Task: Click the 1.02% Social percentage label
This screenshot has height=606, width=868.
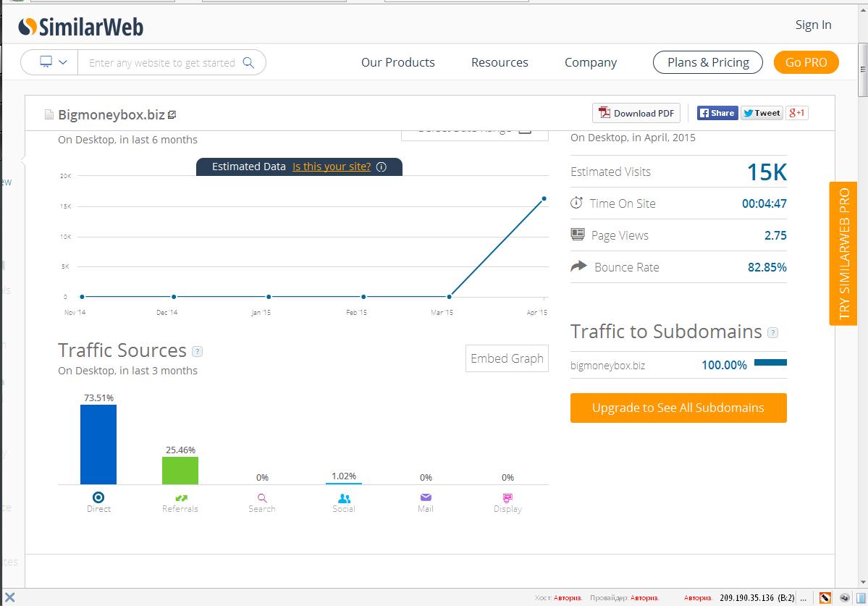Action: (x=344, y=476)
